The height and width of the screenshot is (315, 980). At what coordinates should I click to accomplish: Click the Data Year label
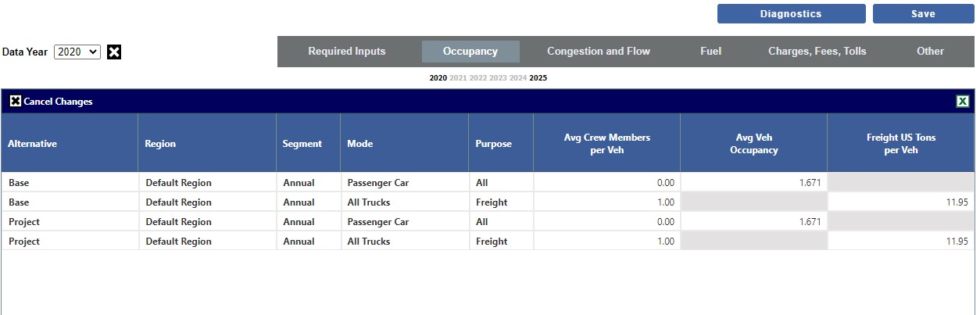tap(25, 52)
